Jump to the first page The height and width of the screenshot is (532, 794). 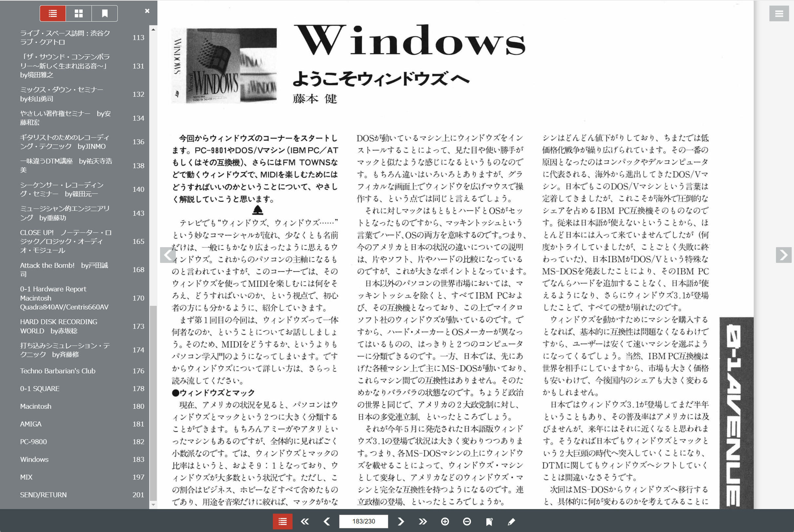[305, 522]
